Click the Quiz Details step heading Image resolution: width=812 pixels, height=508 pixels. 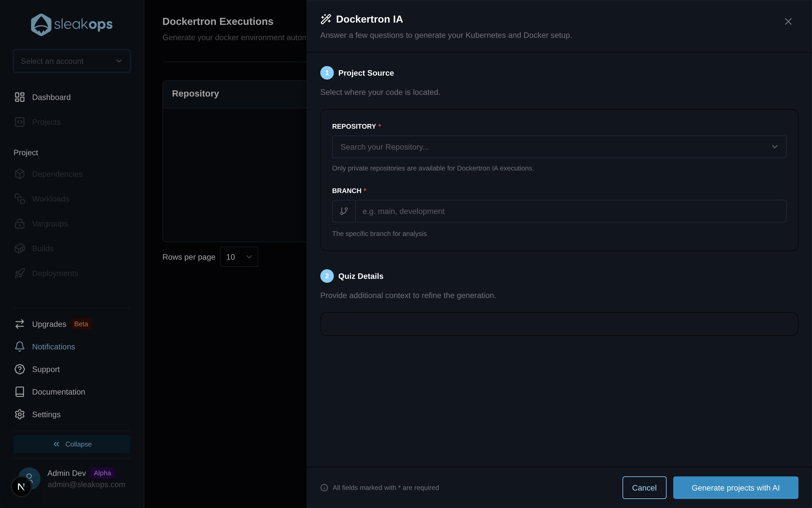tap(361, 276)
